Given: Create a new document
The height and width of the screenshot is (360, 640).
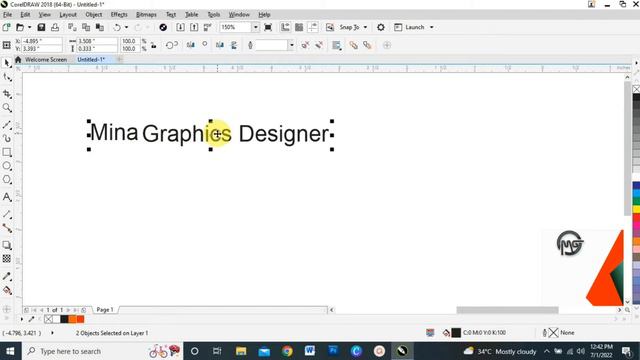Looking at the screenshot, I should [x=6, y=27].
